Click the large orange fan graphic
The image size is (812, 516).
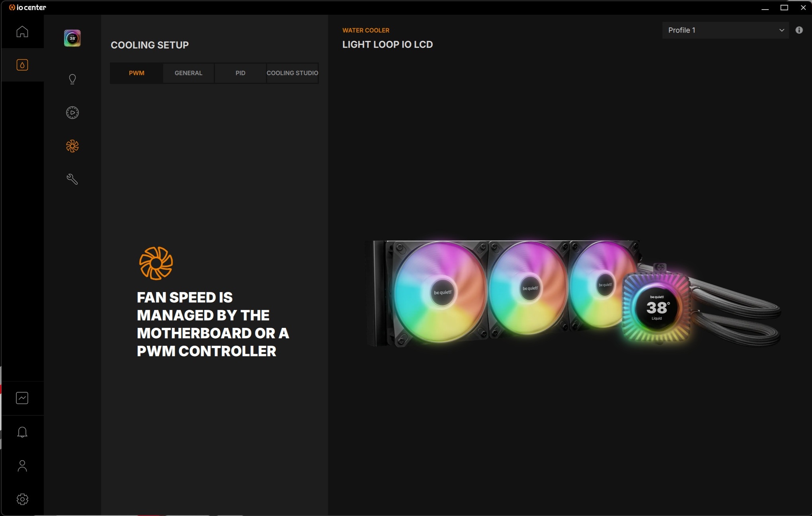point(156,263)
